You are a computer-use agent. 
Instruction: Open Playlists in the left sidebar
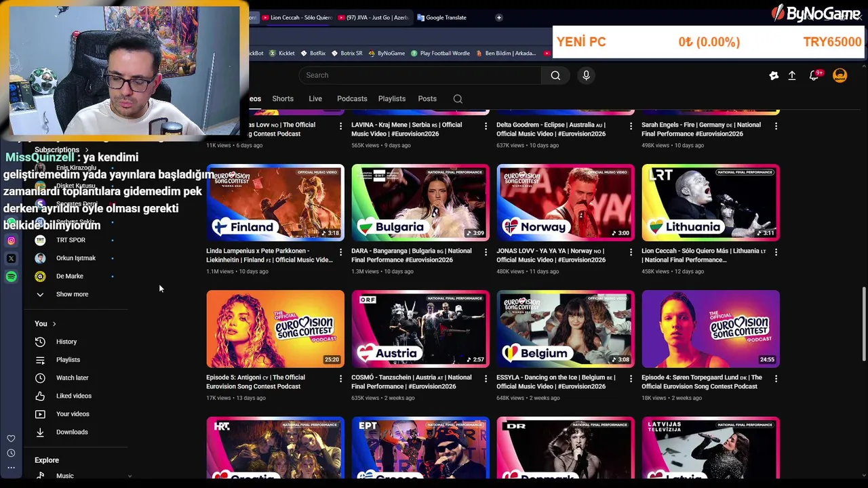[67, 360]
